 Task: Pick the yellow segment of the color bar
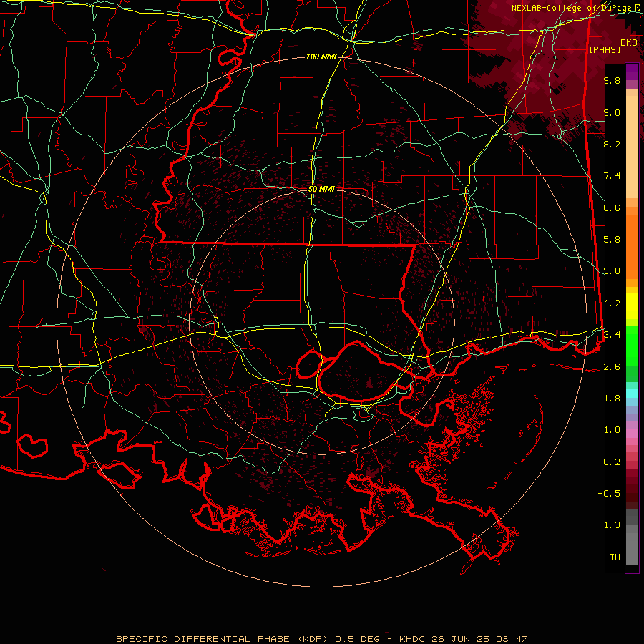(632, 306)
